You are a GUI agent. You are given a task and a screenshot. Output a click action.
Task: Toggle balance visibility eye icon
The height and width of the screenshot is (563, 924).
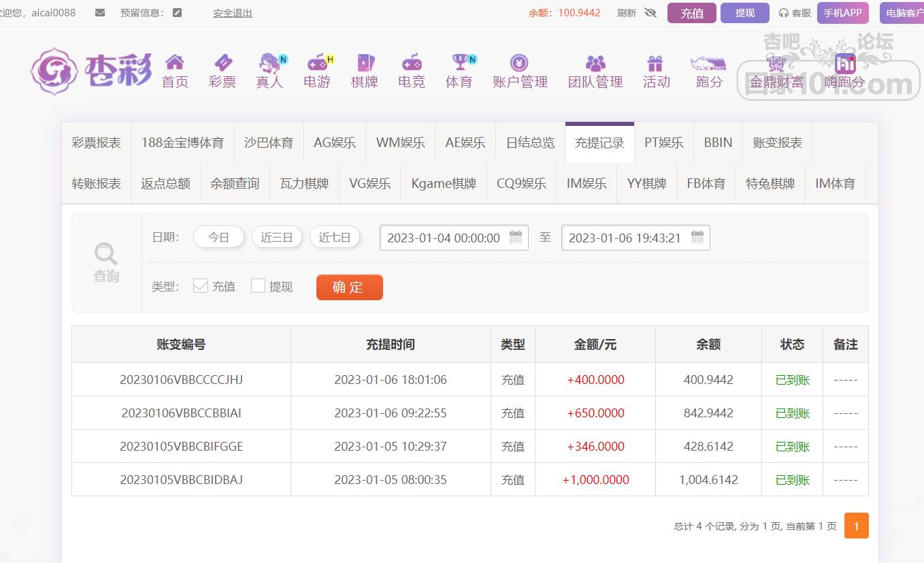[x=650, y=12]
